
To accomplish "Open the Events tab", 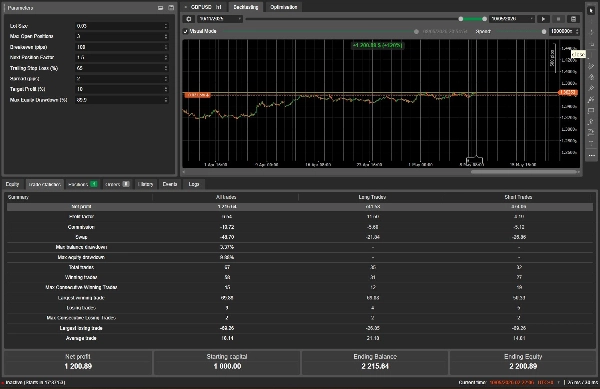I will [170, 184].
